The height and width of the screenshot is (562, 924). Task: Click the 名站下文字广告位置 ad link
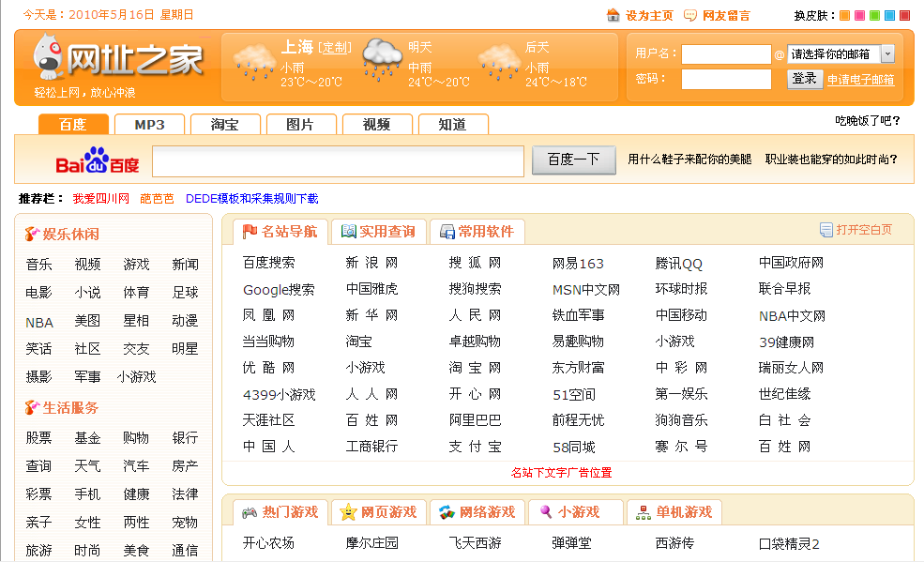(562, 473)
